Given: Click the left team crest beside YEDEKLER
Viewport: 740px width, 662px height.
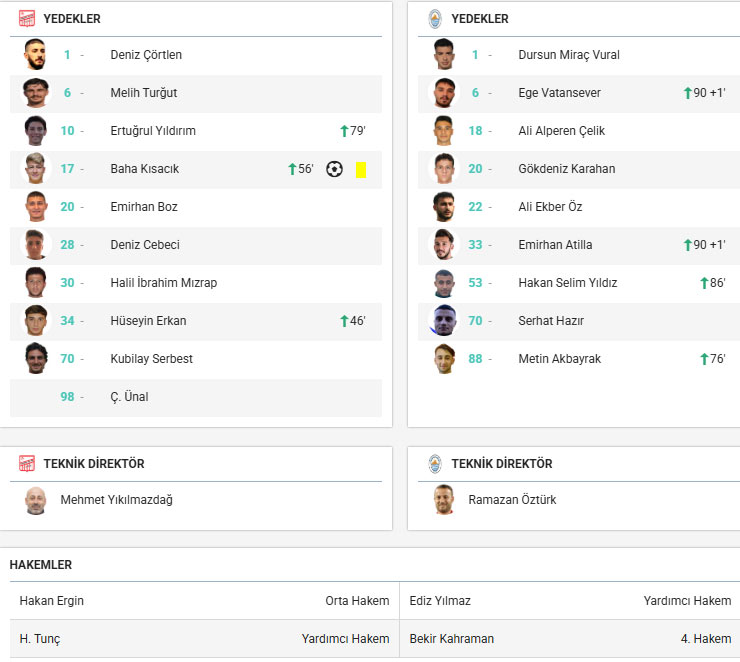Looking at the screenshot, I should click(27, 18).
